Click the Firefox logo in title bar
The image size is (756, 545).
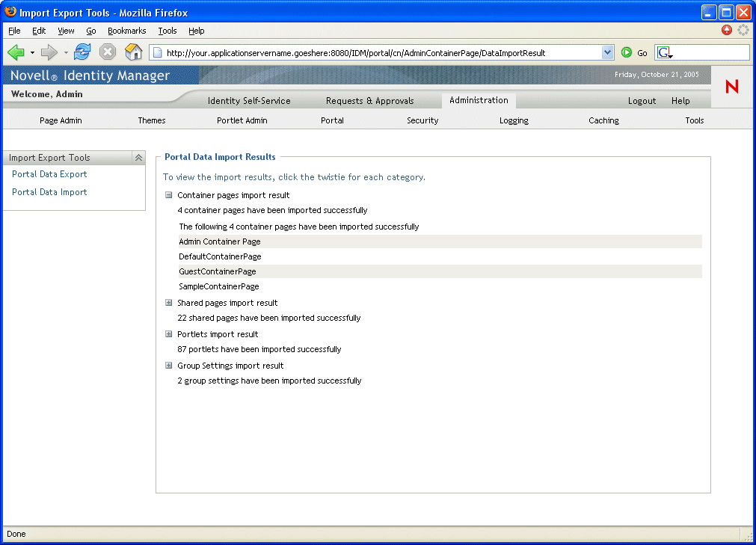[10, 11]
